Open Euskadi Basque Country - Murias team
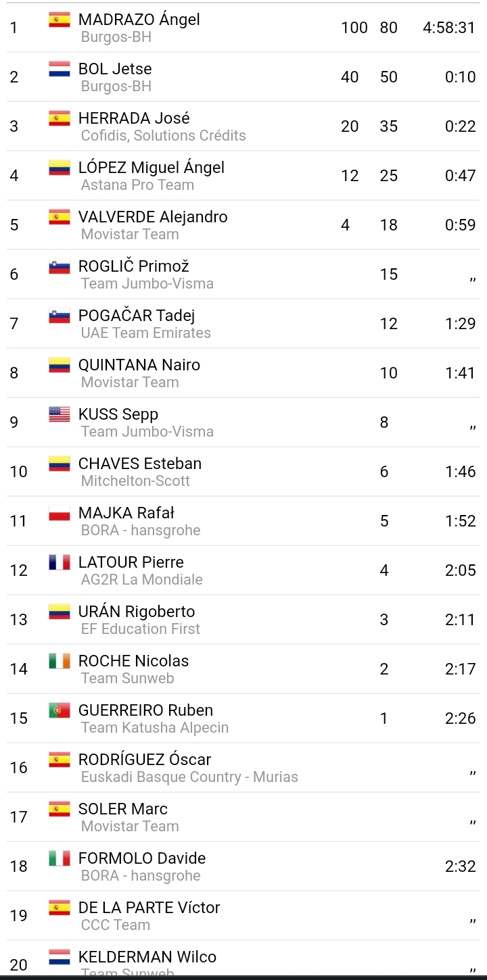The width and height of the screenshot is (487, 980). [189, 777]
